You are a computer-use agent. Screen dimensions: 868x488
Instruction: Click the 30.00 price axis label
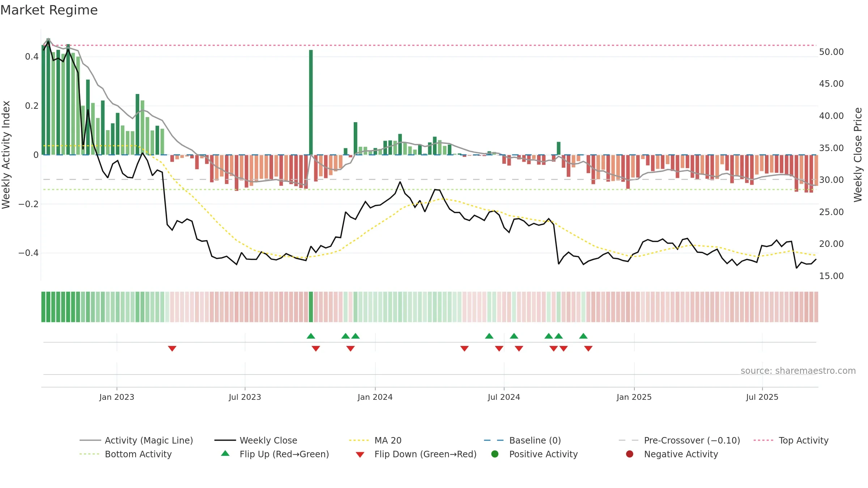[x=831, y=180]
